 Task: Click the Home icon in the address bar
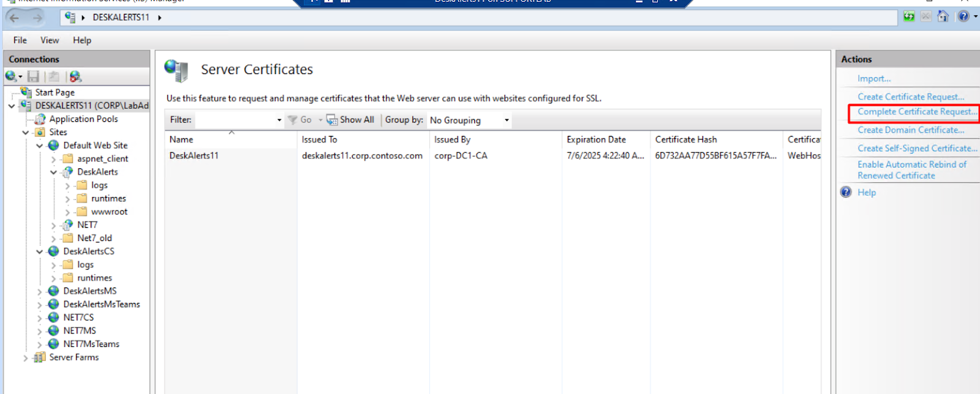[x=943, y=17]
